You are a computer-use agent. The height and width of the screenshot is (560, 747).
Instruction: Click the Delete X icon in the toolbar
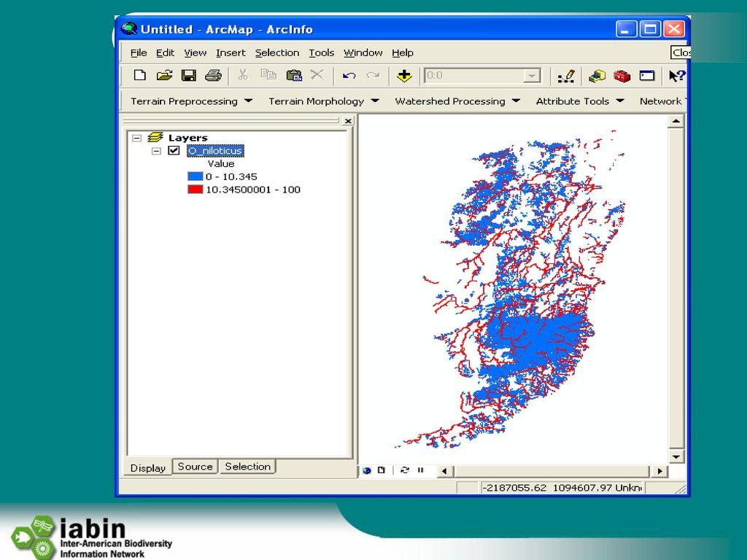point(317,75)
